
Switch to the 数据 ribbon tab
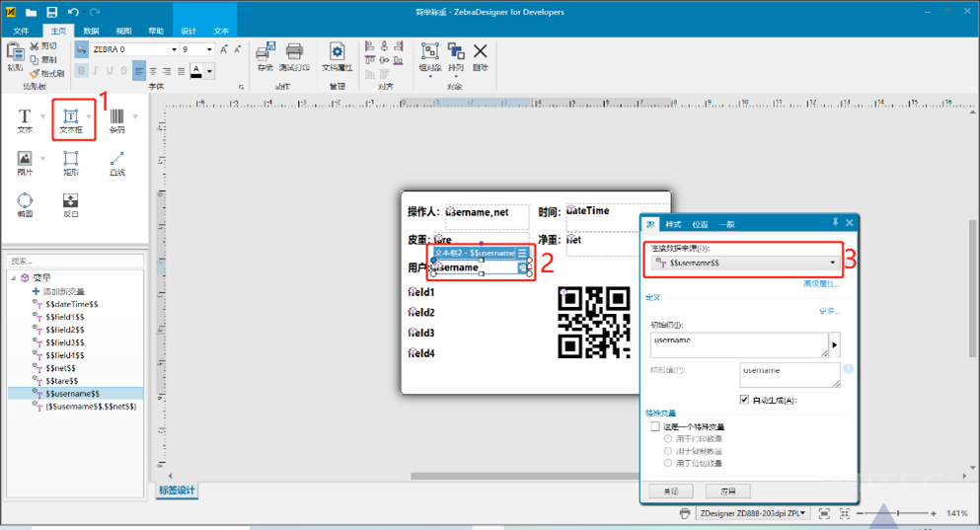[x=91, y=31]
